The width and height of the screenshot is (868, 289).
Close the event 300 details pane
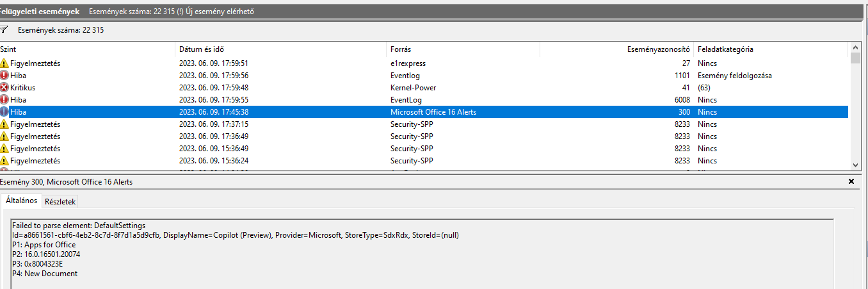[851, 182]
